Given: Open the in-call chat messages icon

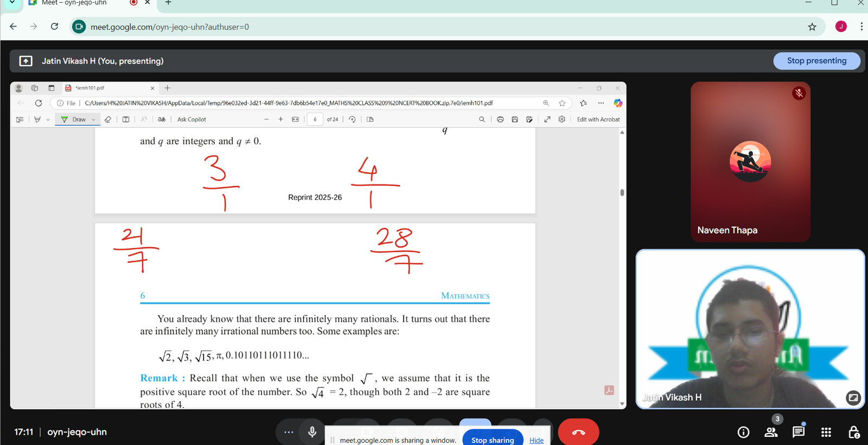Looking at the screenshot, I should (798, 432).
